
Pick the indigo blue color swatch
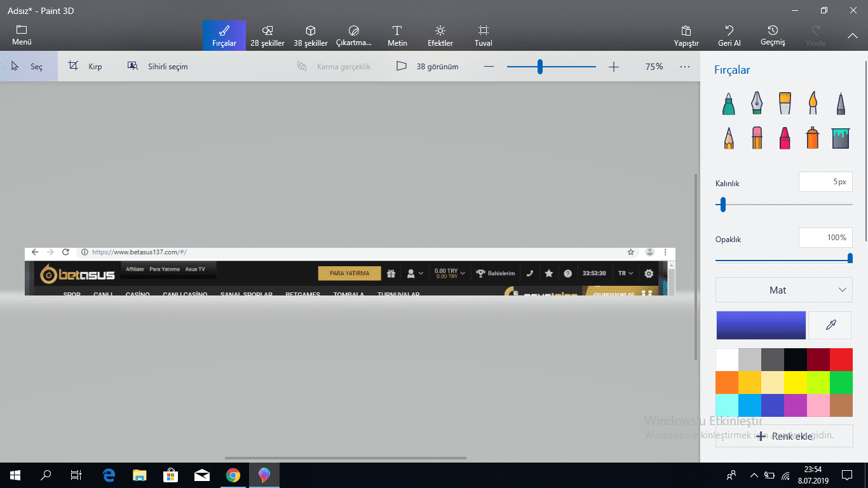click(773, 405)
